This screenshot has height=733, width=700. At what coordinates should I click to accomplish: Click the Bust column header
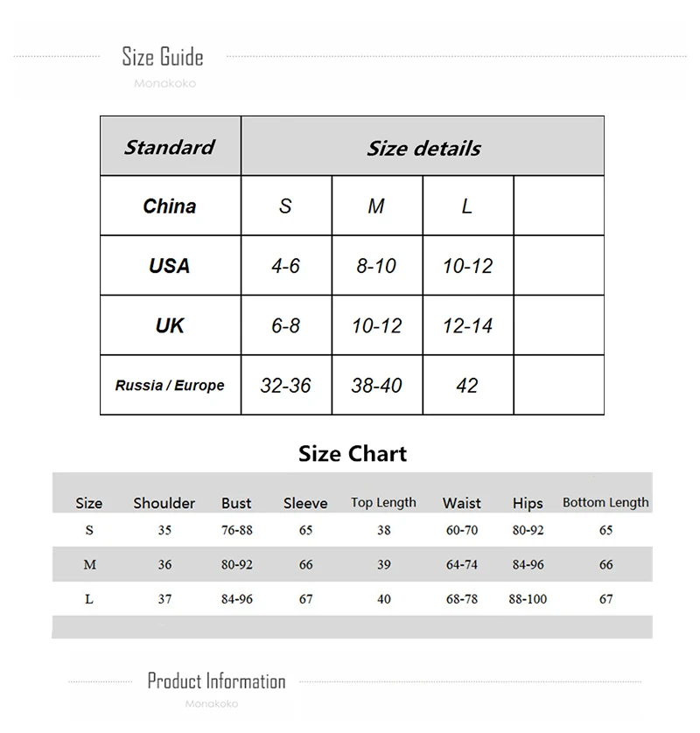coord(236,503)
